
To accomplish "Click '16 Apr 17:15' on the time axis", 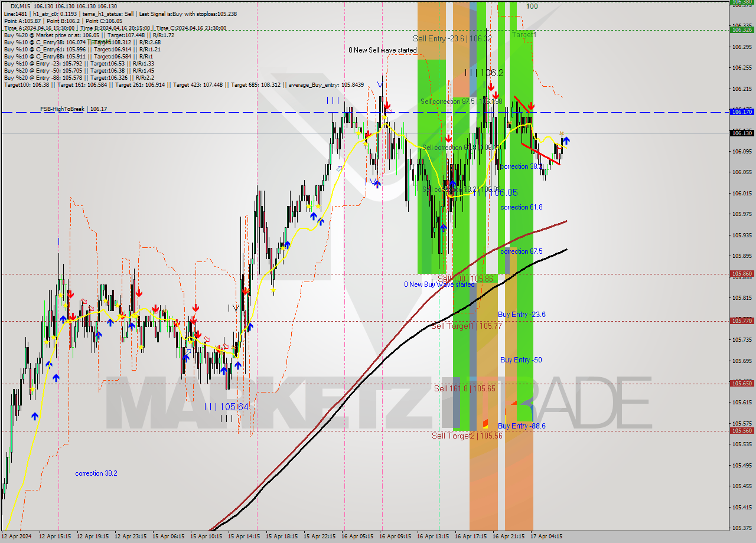I will click(471, 537).
